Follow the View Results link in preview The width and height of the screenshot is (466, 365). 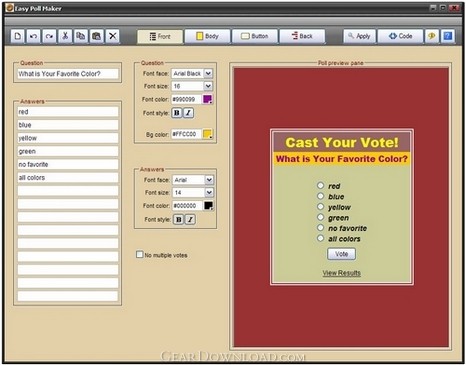point(342,273)
